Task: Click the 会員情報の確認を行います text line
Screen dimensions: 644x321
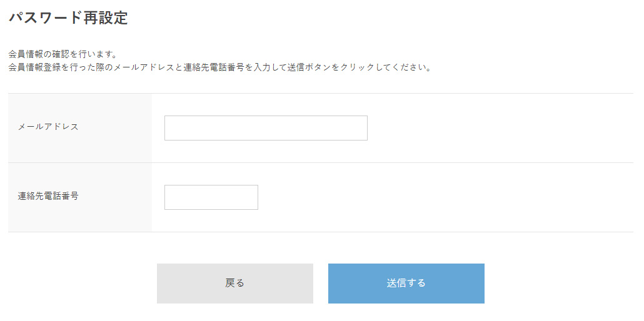Action: [x=63, y=54]
